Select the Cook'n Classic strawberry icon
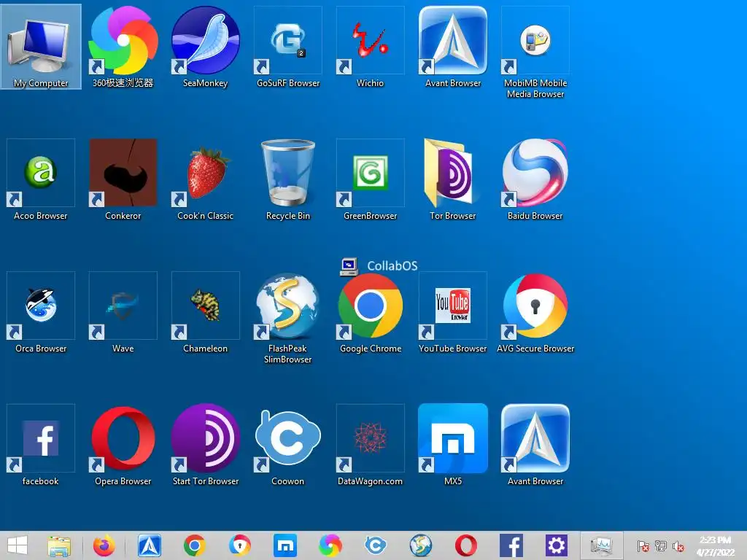Viewport: 747px width, 560px height. point(205,179)
